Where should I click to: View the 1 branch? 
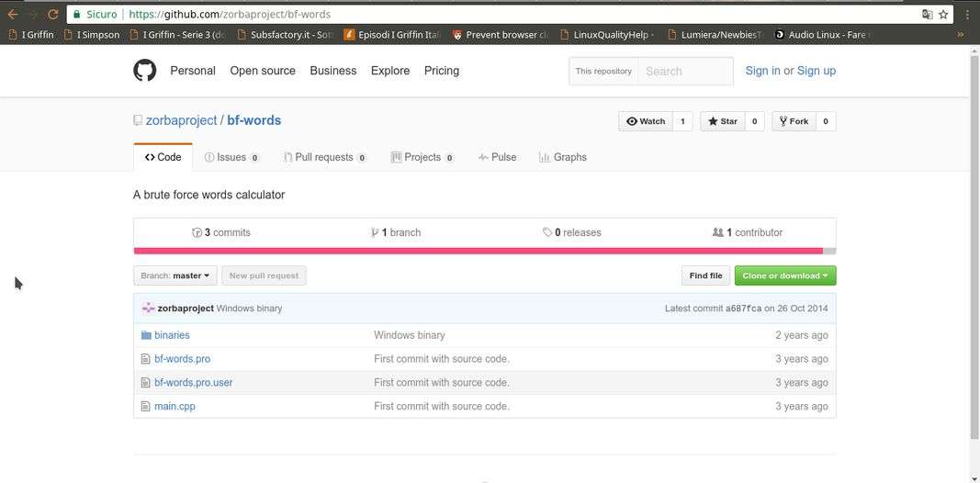[x=396, y=232]
